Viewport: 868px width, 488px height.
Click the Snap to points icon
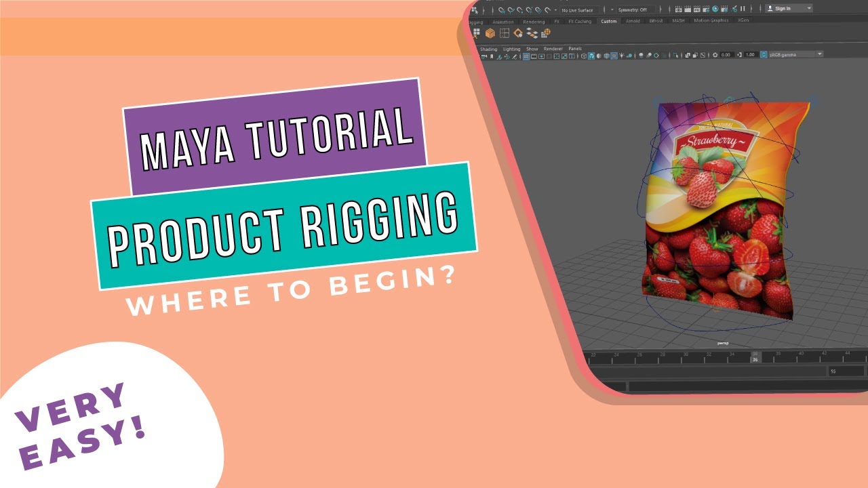[x=520, y=10]
